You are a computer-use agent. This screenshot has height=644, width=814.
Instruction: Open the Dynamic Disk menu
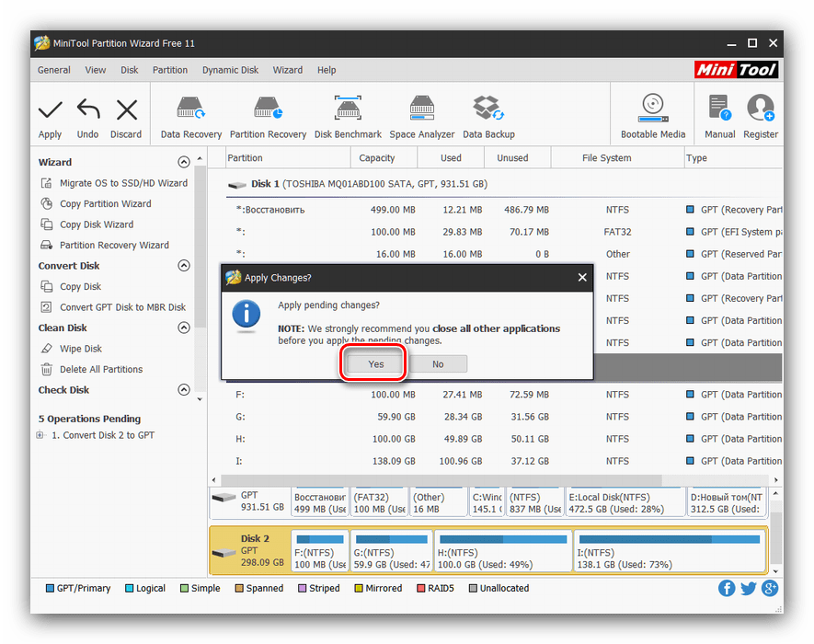[x=230, y=70]
